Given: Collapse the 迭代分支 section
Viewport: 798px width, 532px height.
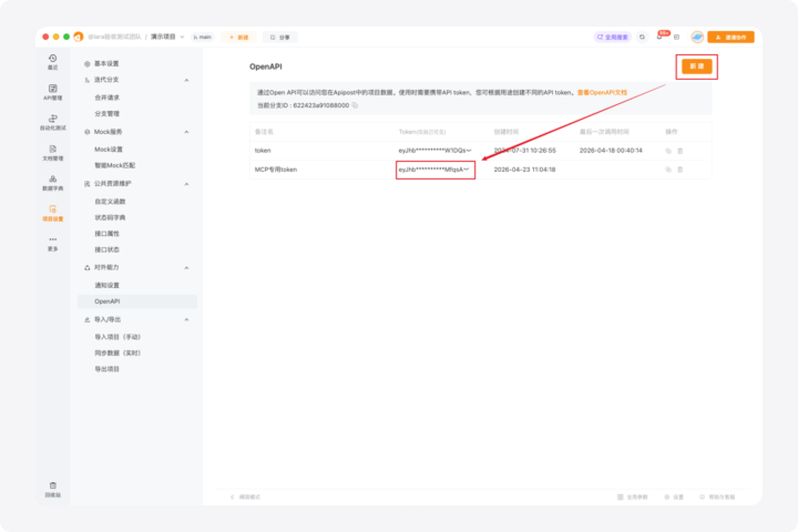Looking at the screenshot, I should coord(187,80).
